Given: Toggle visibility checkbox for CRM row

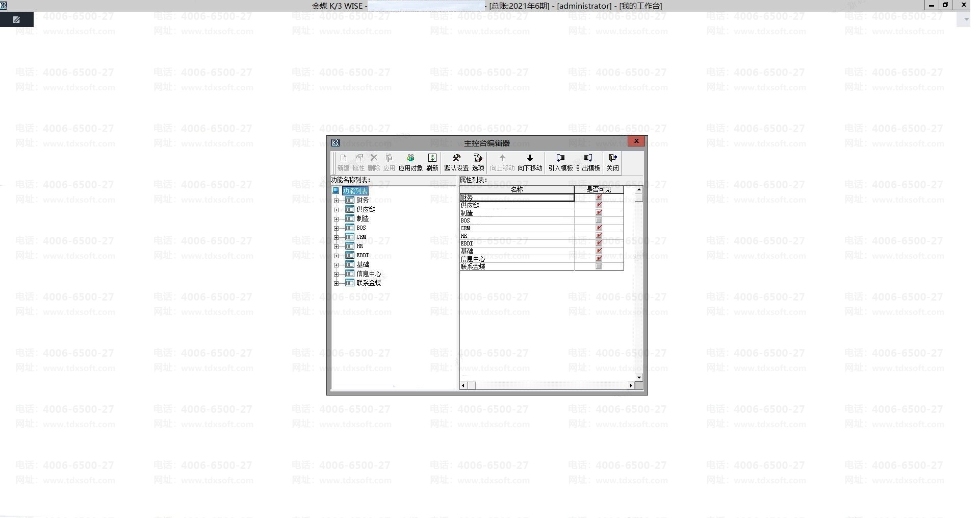Looking at the screenshot, I should point(599,228).
